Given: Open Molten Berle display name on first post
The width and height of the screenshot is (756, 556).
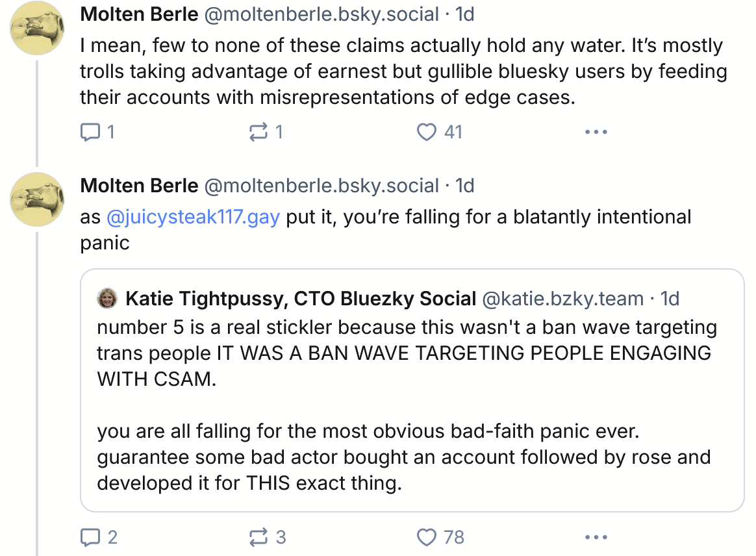Looking at the screenshot, I should click(x=139, y=14).
